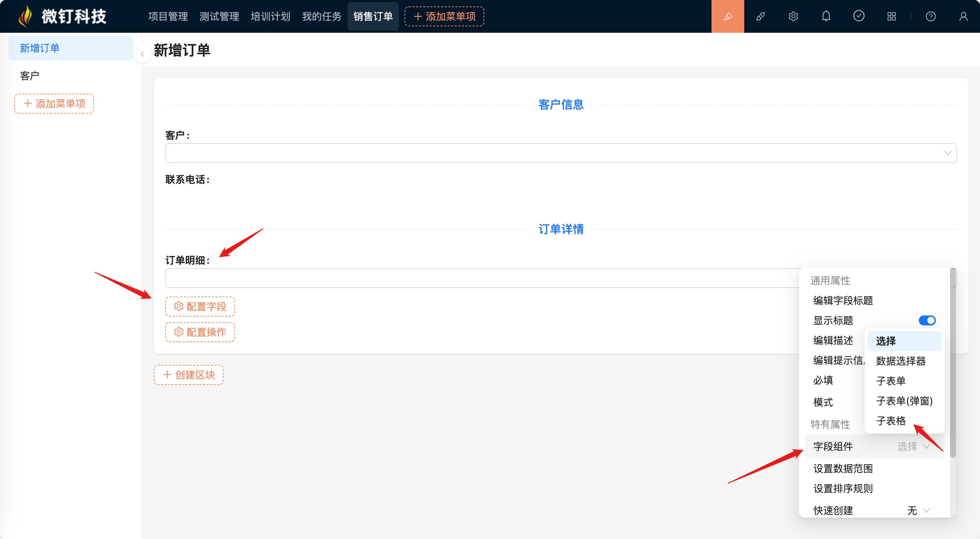Click the 客户信息 section heading
The height and width of the screenshot is (539, 980).
coord(561,105)
